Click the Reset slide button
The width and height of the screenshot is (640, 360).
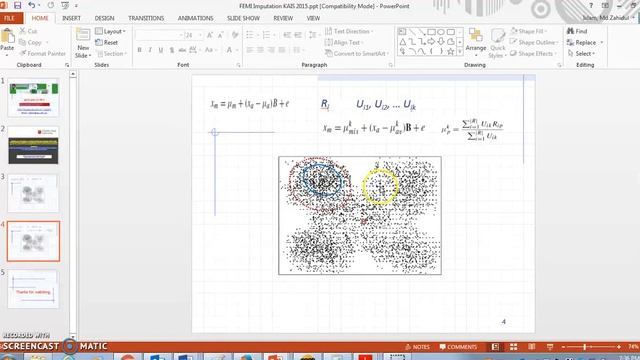pos(107,42)
